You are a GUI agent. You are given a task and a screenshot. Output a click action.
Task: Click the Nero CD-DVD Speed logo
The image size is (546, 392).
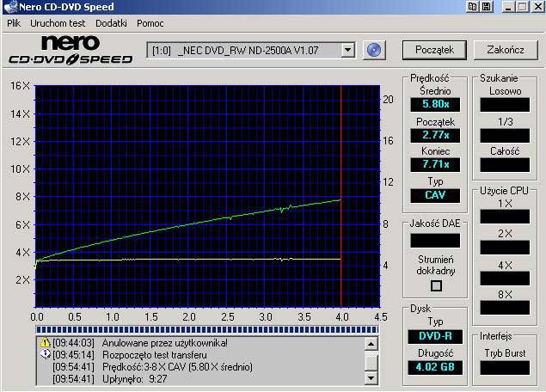(71, 50)
